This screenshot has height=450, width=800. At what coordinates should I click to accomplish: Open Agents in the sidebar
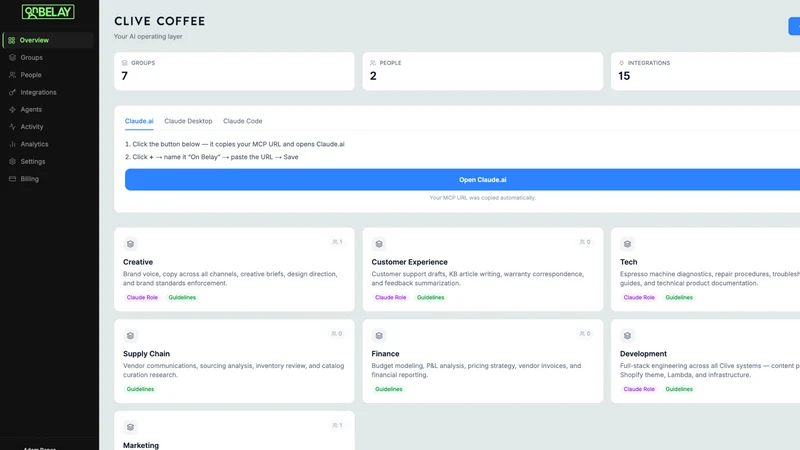pyautogui.click(x=48, y=109)
